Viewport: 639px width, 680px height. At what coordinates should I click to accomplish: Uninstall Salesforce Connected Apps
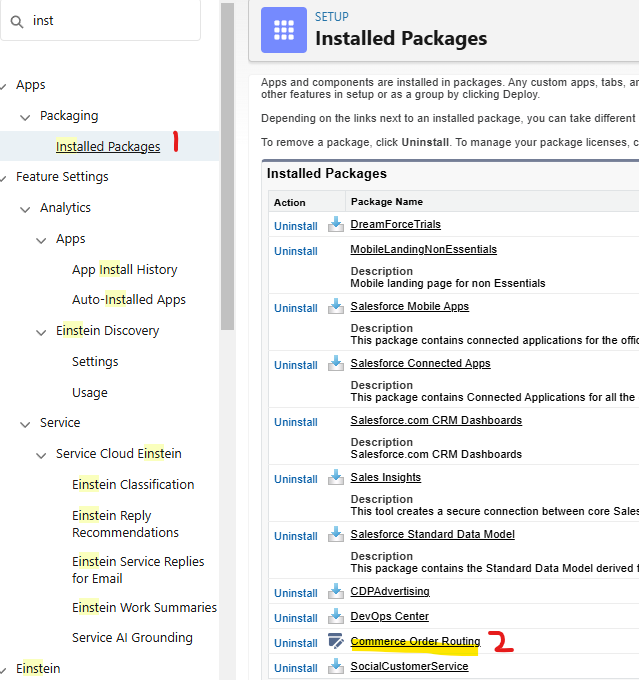pos(296,365)
